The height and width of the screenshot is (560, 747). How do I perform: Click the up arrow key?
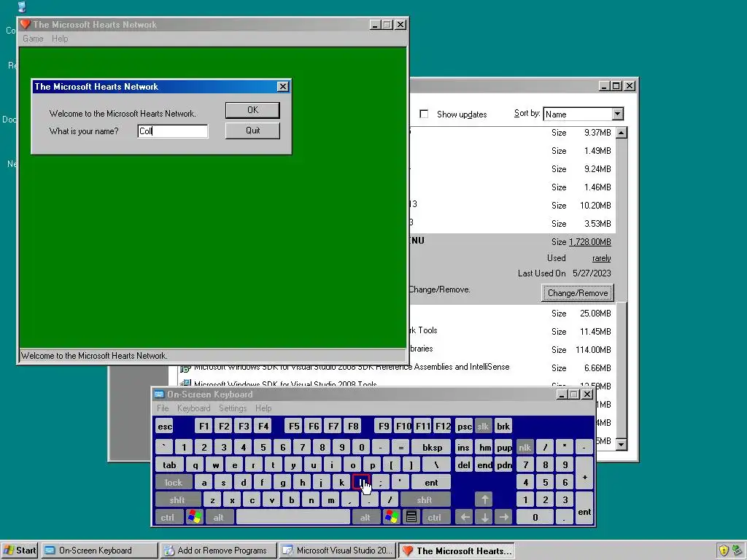[x=484, y=500]
